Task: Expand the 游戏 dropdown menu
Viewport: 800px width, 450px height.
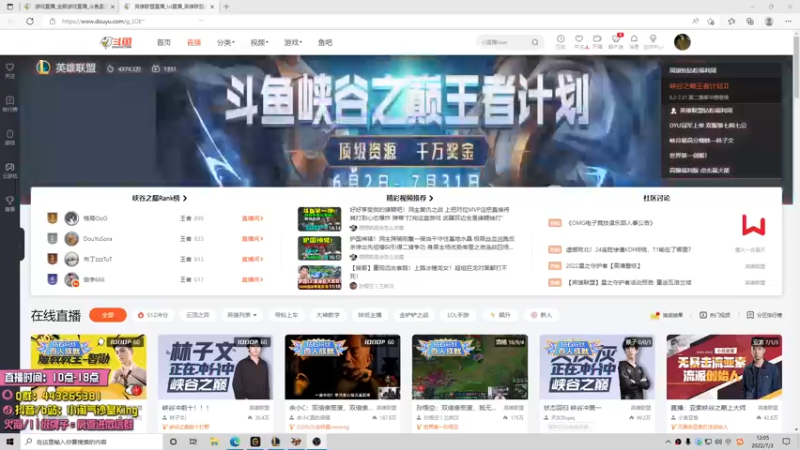Action: (x=293, y=42)
